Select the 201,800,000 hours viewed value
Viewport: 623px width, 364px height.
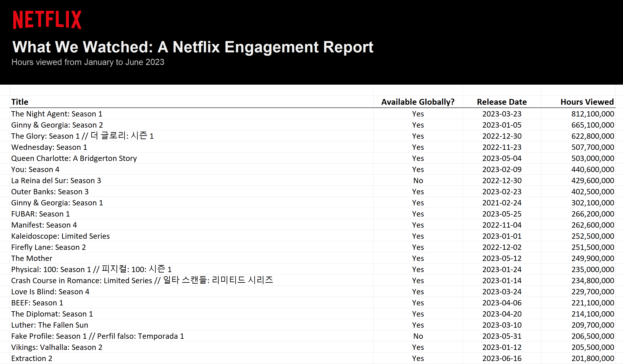593,359
